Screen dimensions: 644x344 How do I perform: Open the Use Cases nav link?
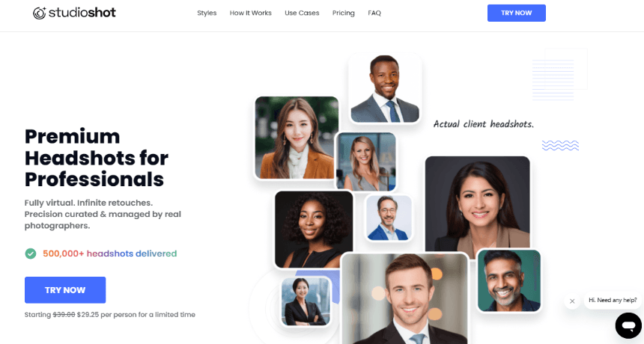coord(302,13)
